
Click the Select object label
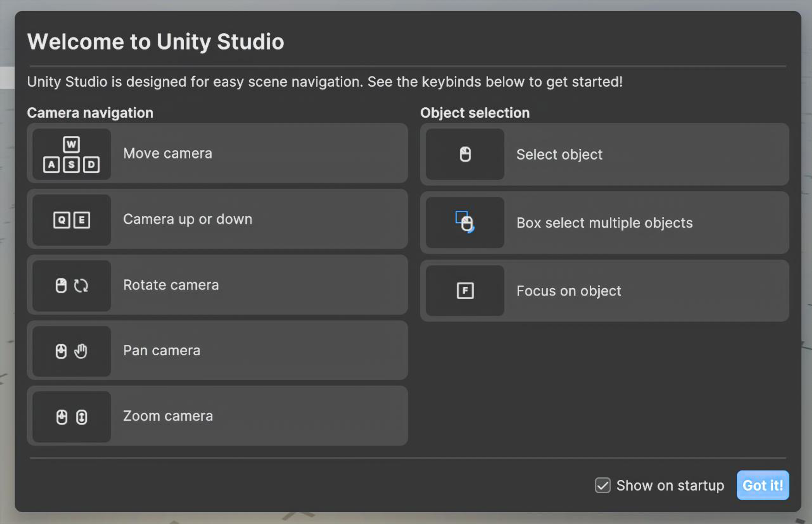coord(559,155)
